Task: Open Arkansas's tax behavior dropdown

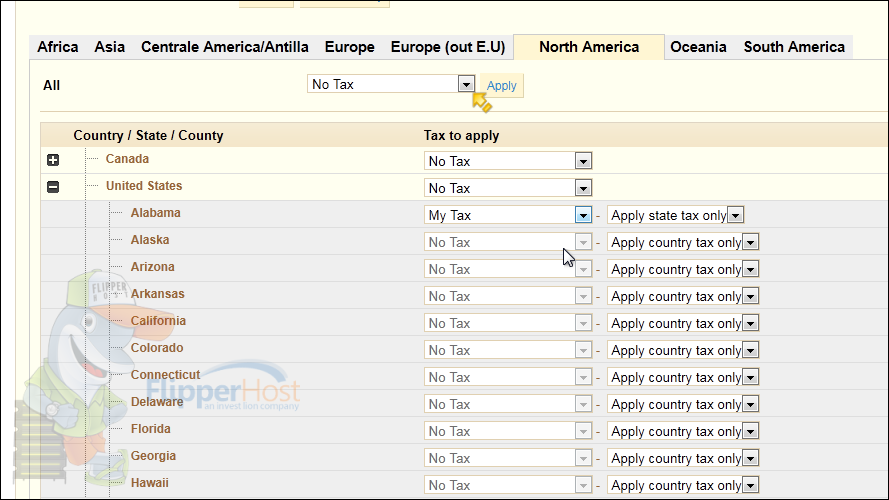Action: (x=683, y=296)
